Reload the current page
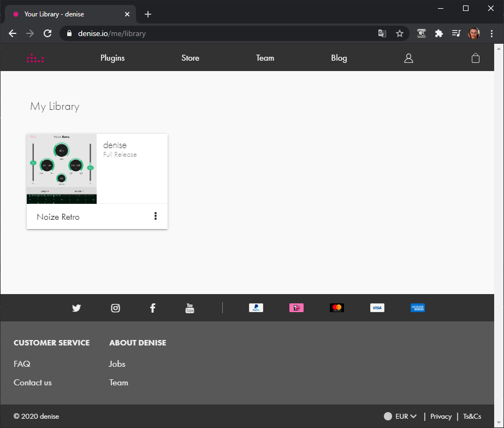 48,33
